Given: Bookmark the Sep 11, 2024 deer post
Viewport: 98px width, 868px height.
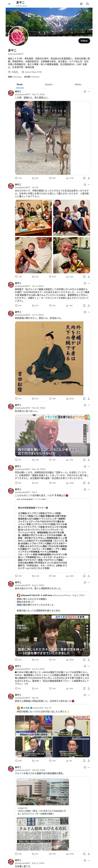Looking at the screenshot, I should pos(84,178).
